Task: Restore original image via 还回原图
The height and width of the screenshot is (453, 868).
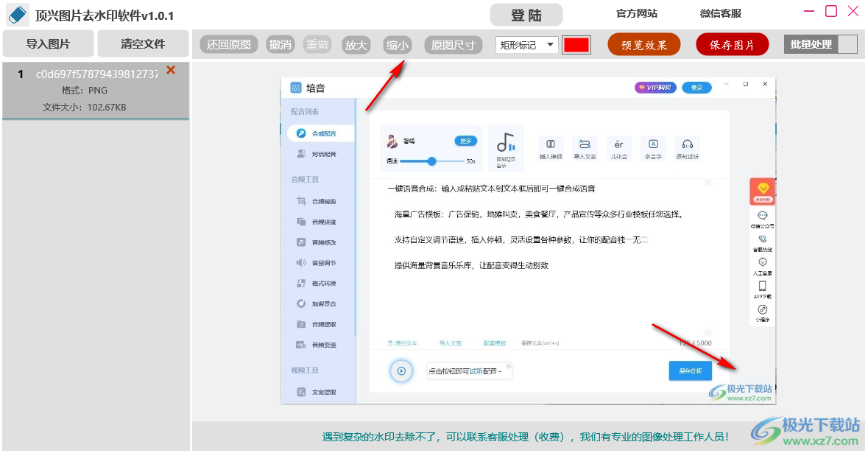Action: (x=229, y=45)
